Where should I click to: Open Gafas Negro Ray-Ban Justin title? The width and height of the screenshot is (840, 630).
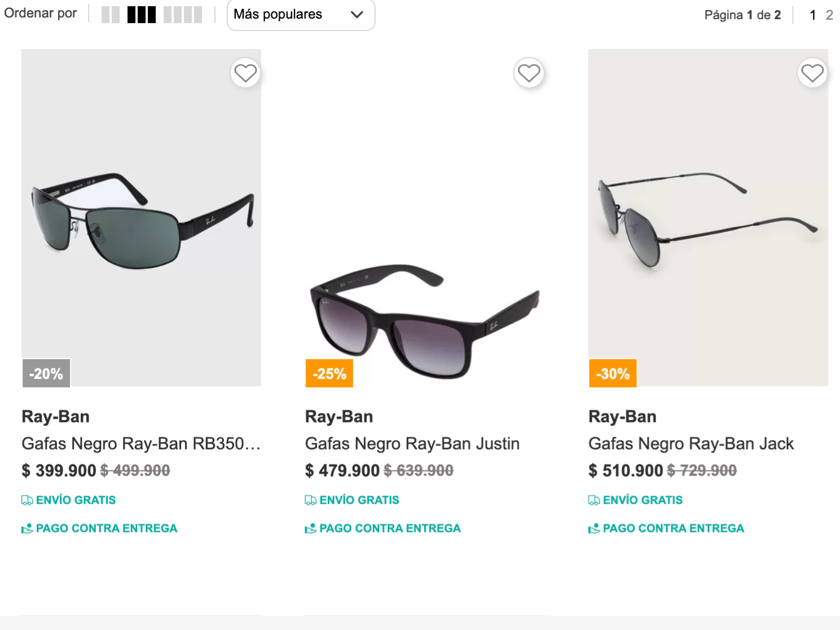412,444
